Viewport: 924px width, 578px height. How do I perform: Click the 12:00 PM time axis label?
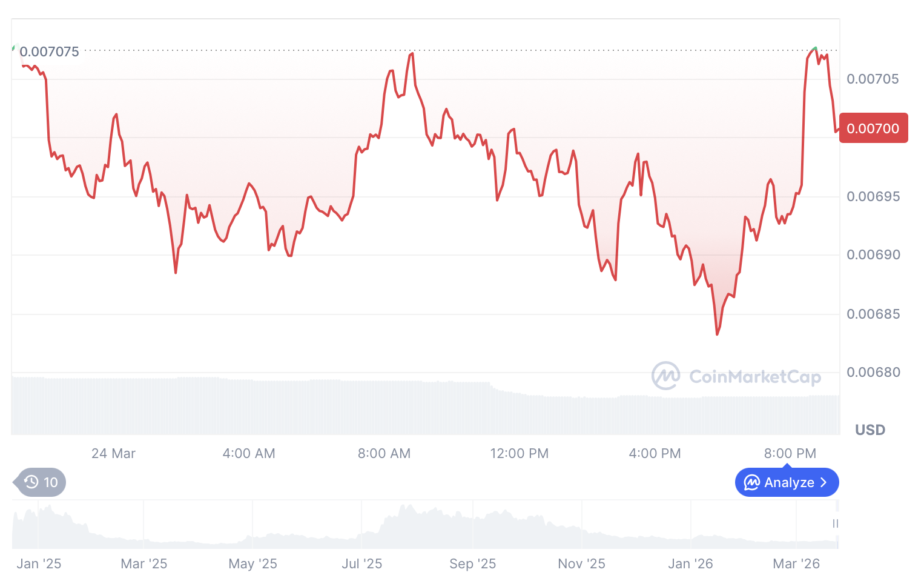point(519,454)
